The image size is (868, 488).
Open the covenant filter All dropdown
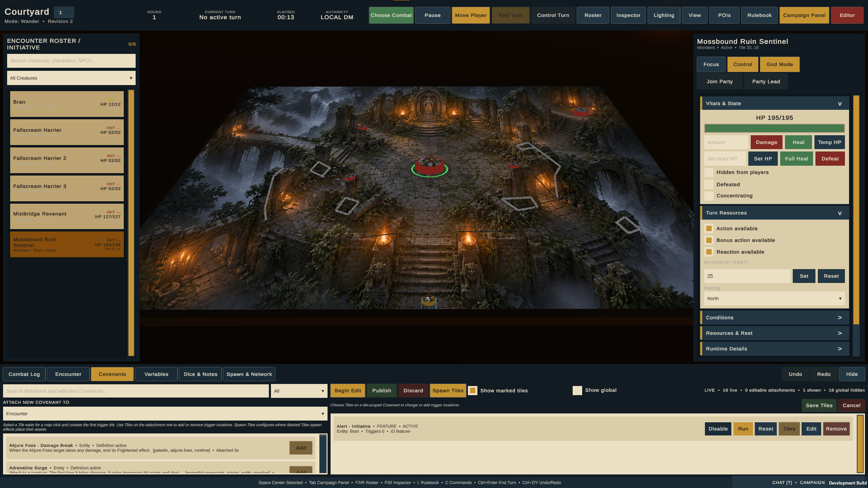click(x=299, y=391)
